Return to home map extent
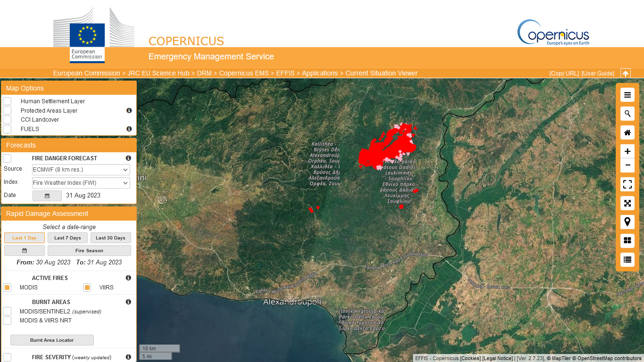The width and height of the screenshot is (644, 362). click(627, 132)
